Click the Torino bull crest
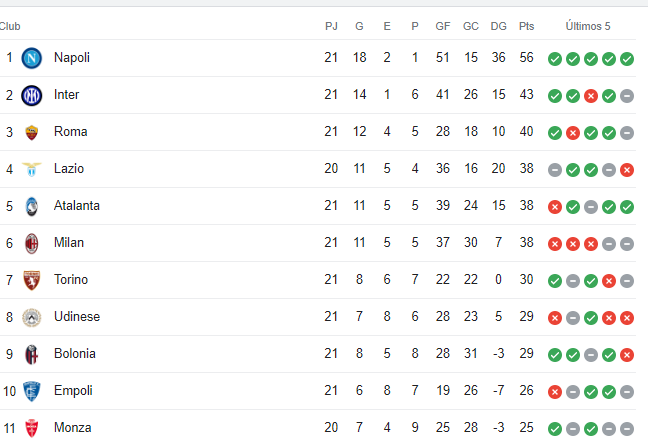648x445 pixels. click(31, 280)
